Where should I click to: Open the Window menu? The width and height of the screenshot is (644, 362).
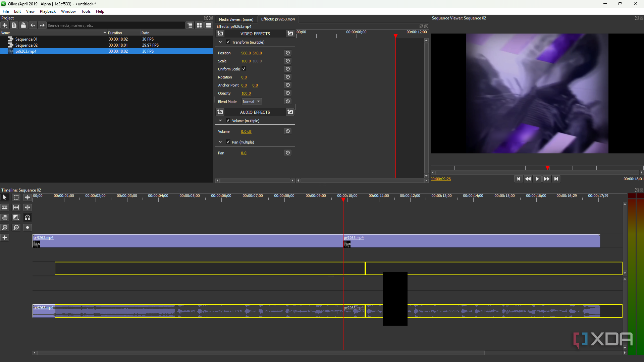(68, 11)
